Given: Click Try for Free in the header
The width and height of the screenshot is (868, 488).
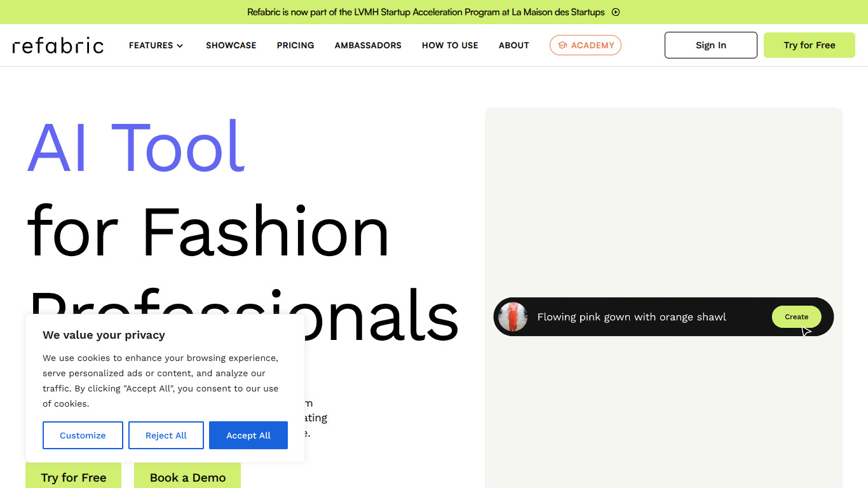Looking at the screenshot, I should pos(810,45).
